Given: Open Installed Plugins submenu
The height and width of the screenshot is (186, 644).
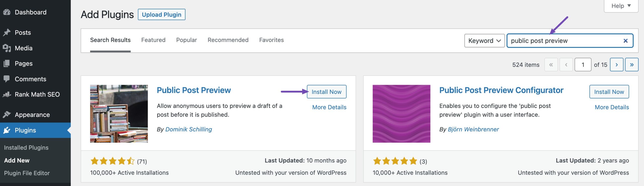Looking at the screenshot, I should pos(26,147).
